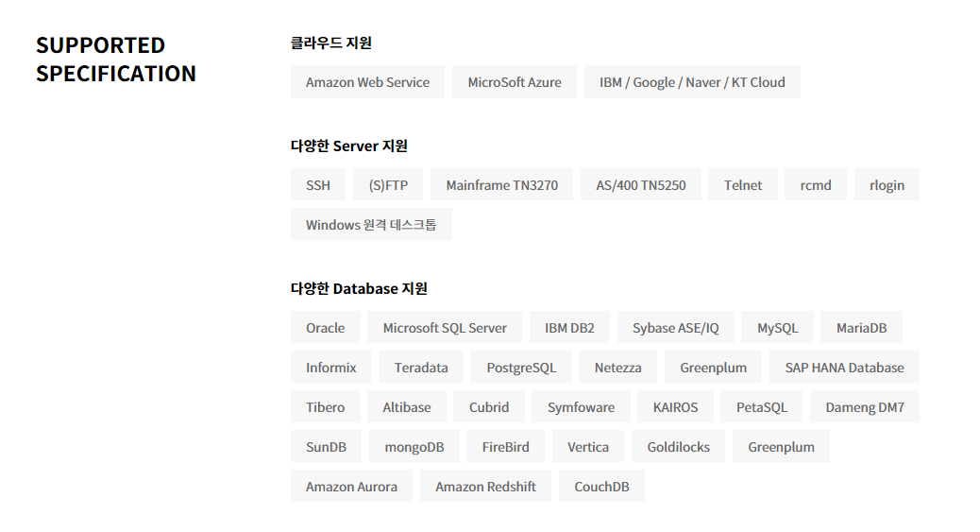The width and height of the screenshot is (980, 532).
Task: Click the Oracle database tag
Action: 325,328
